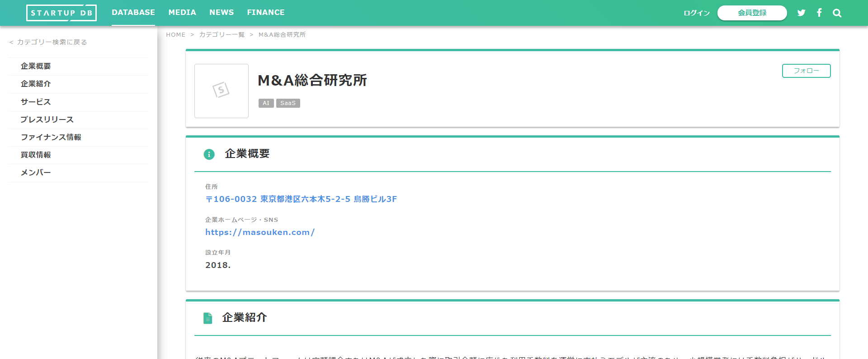Viewport: 868px width, 359px height.
Task: Click the AI tag
Action: coord(266,103)
